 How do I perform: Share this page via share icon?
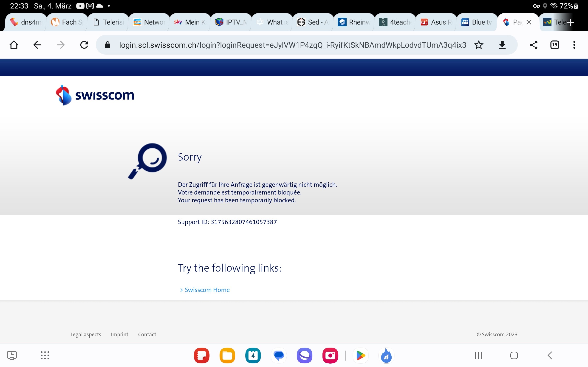coord(534,45)
